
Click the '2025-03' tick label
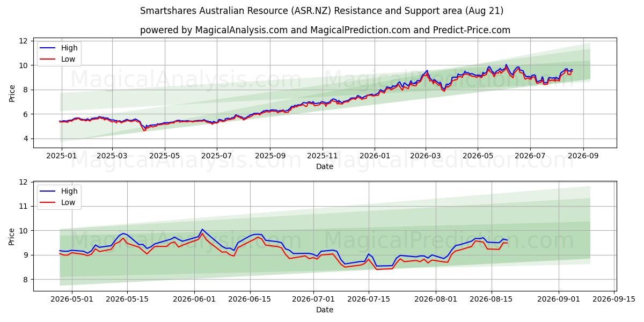(x=112, y=156)
